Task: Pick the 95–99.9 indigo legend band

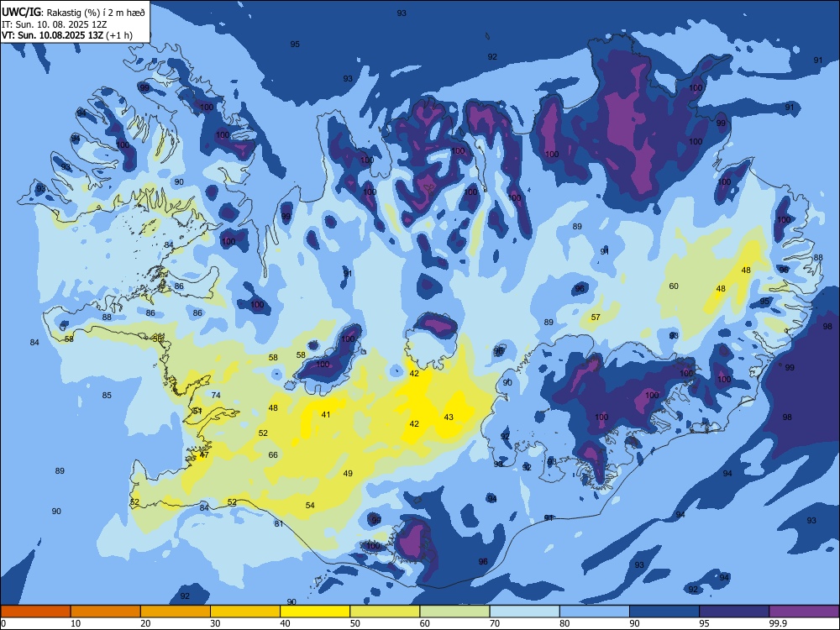Action: (734, 612)
